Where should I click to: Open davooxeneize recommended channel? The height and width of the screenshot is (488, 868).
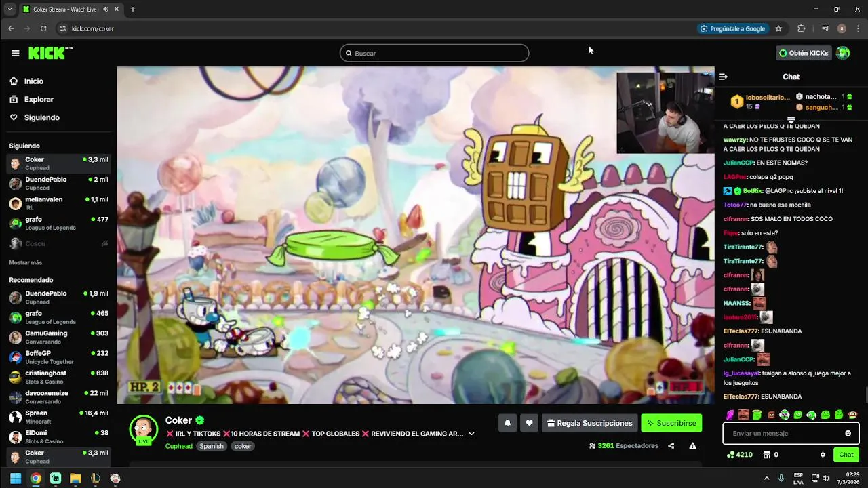(x=58, y=396)
